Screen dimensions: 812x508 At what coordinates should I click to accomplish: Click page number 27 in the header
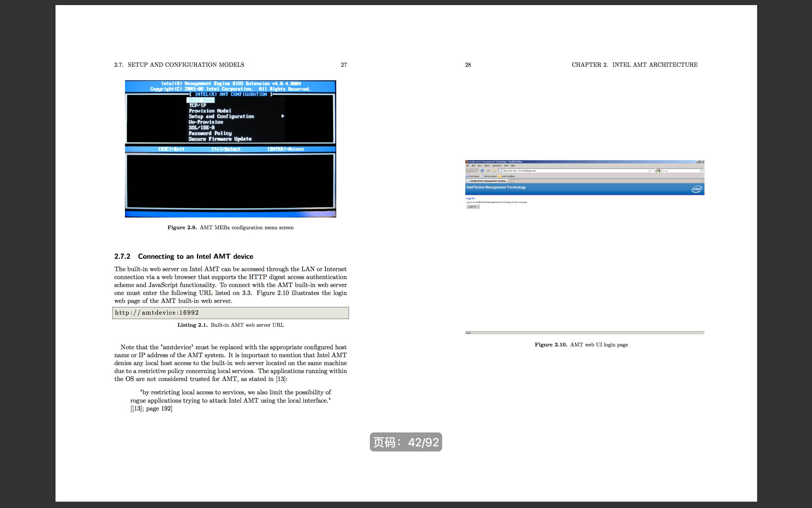344,64
